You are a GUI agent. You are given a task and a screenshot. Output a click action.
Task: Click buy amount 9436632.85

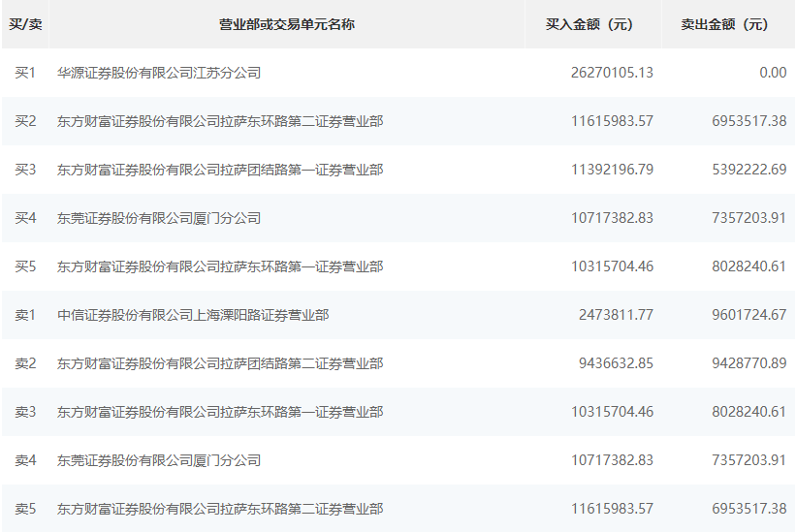[616, 363]
